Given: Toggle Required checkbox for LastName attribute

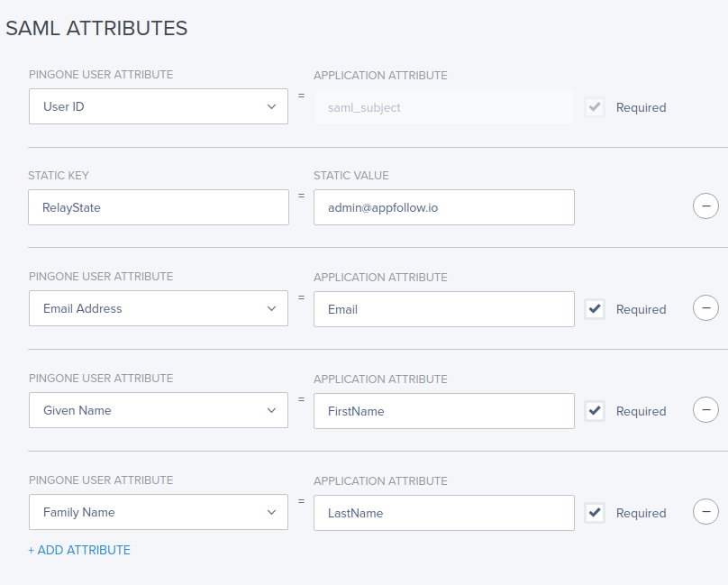Looking at the screenshot, I should [595, 513].
